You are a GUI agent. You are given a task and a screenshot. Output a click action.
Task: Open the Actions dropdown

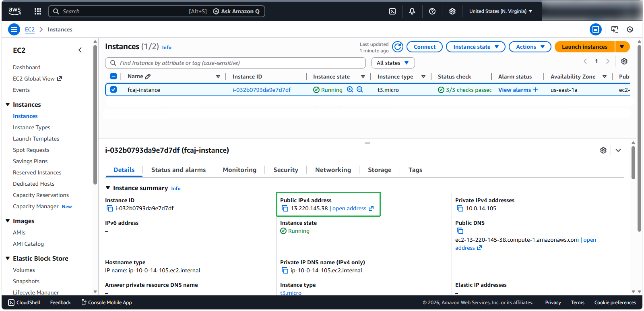tap(530, 47)
